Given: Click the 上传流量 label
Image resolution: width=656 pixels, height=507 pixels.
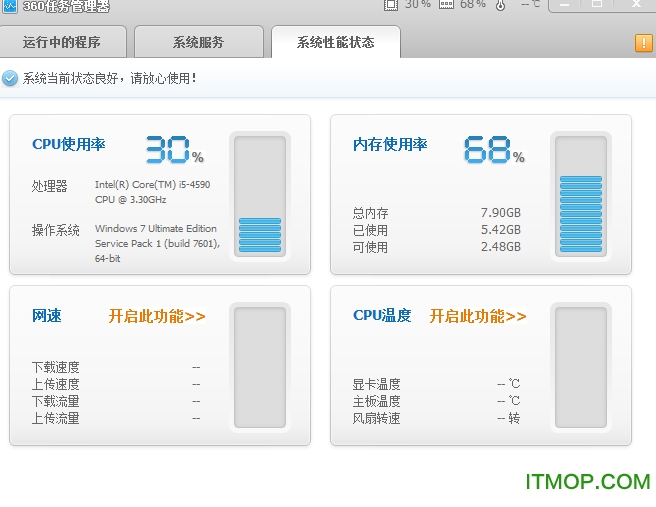Looking at the screenshot, I should pyautogui.click(x=56, y=418).
